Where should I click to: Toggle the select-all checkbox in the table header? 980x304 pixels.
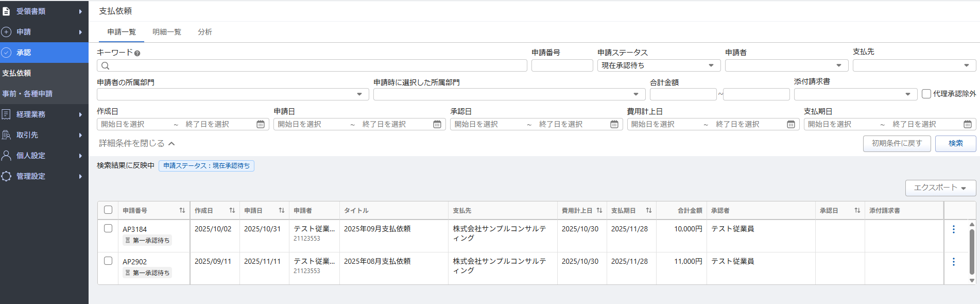pyautogui.click(x=108, y=210)
